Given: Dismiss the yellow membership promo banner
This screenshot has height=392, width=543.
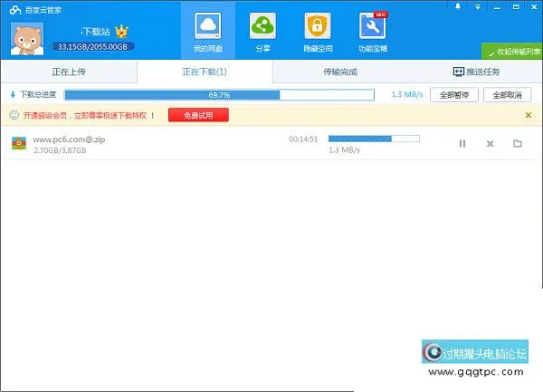Looking at the screenshot, I should [529, 115].
